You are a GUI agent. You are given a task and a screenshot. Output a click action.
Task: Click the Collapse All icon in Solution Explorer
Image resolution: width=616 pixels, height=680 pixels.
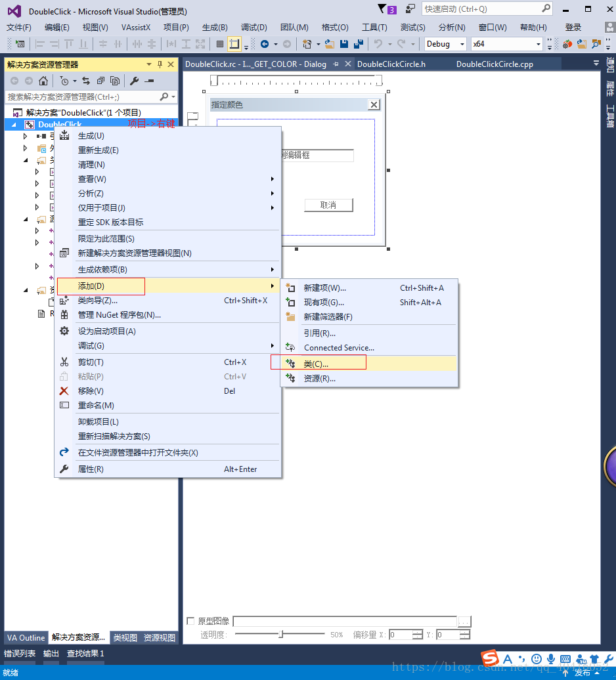100,81
